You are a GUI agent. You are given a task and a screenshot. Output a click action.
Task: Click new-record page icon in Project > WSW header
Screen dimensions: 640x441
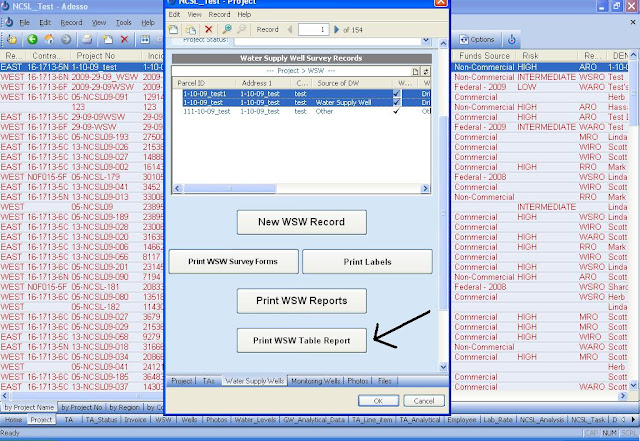point(415,71)
